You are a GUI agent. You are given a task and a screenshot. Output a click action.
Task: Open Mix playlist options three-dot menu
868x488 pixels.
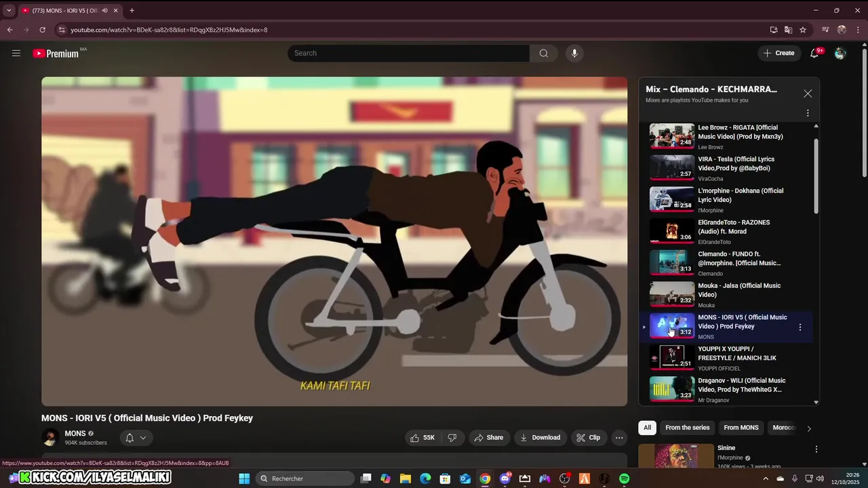(x=808, y=113)
